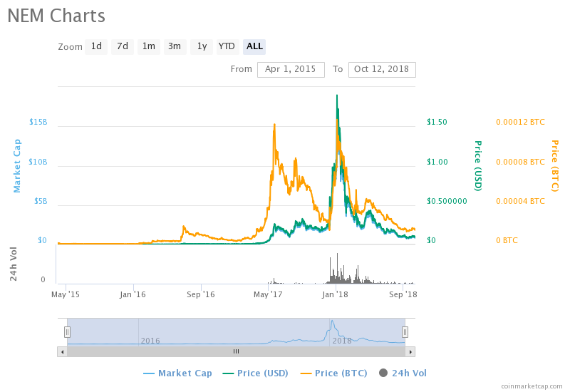Click the 0.00004 BTC axis label

coord(521,201)
